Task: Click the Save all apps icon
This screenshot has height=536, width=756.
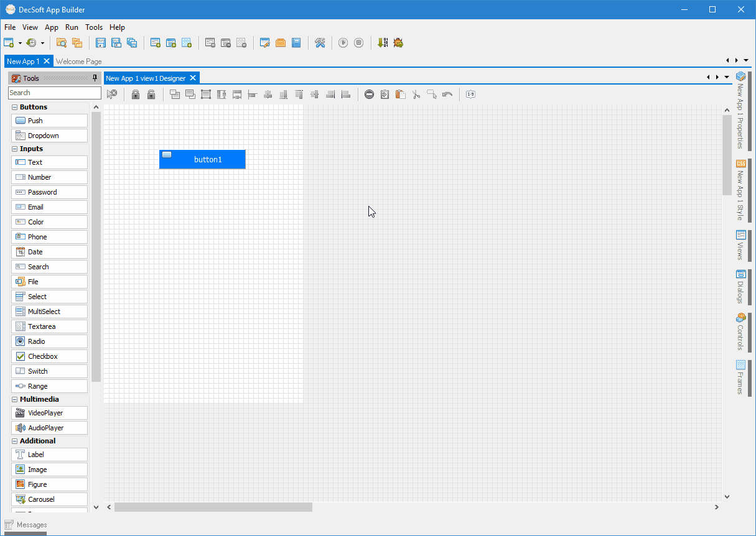Action: pos(132,43)
